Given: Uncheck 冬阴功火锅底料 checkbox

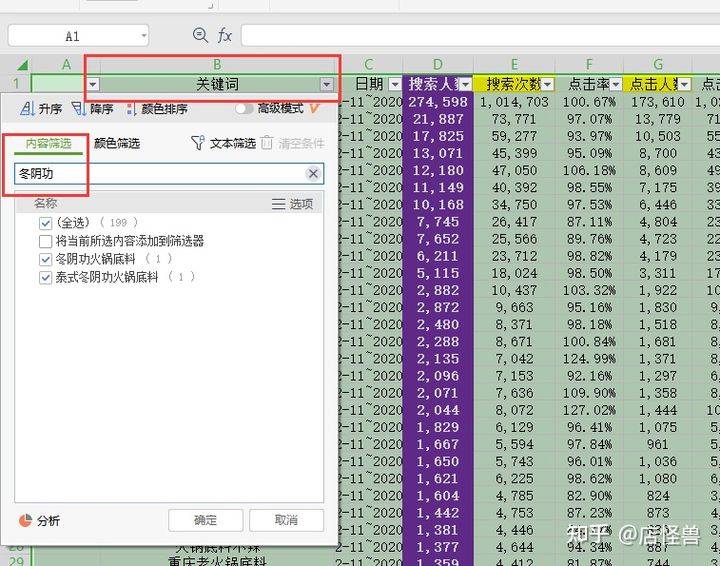Looking at the screenshot, I should point(45,259).
